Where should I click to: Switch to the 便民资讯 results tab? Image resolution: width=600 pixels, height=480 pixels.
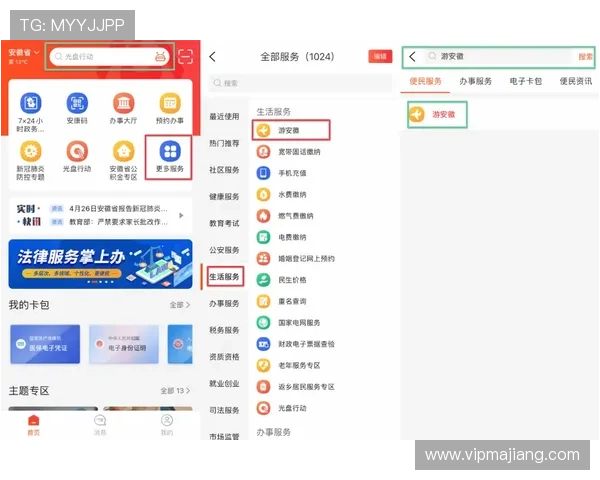[576, 81]
